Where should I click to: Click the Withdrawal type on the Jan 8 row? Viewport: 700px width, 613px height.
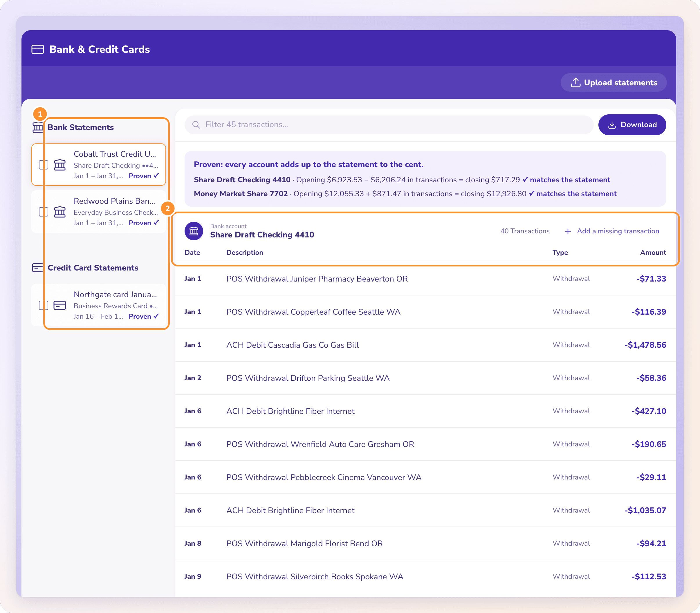(x=571, y=544)
